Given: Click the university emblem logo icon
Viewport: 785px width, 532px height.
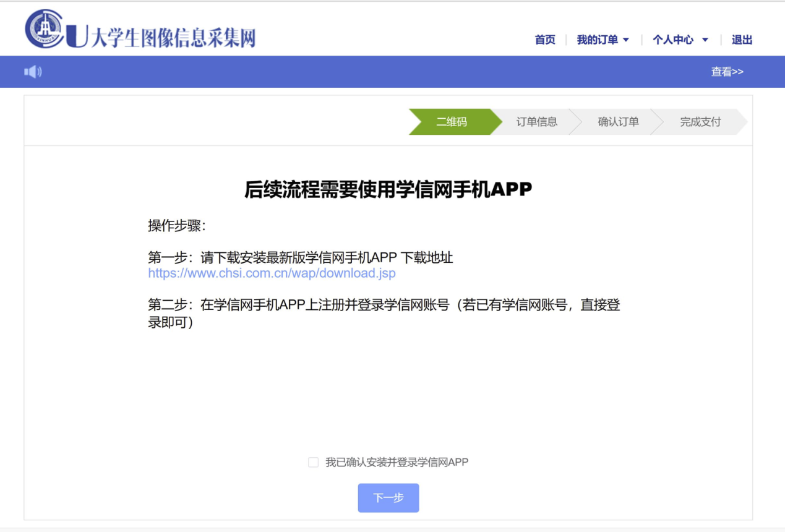Looking at the screenshot, I should point(44,30).
